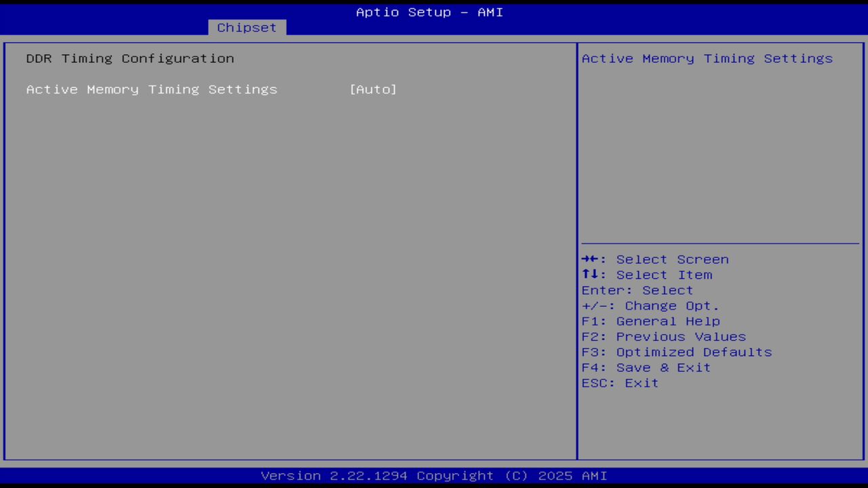Click the ESC: Exit hint
868x488 pixels.
[x=619, y=383]
